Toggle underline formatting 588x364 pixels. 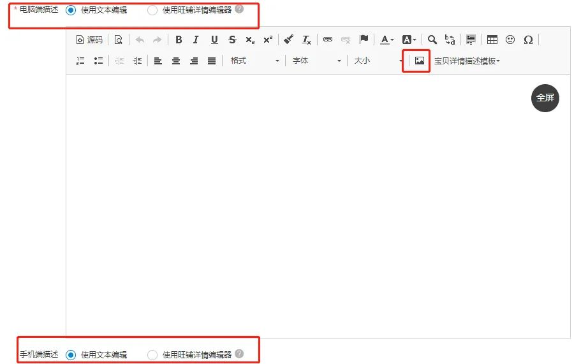coord(214,40)
